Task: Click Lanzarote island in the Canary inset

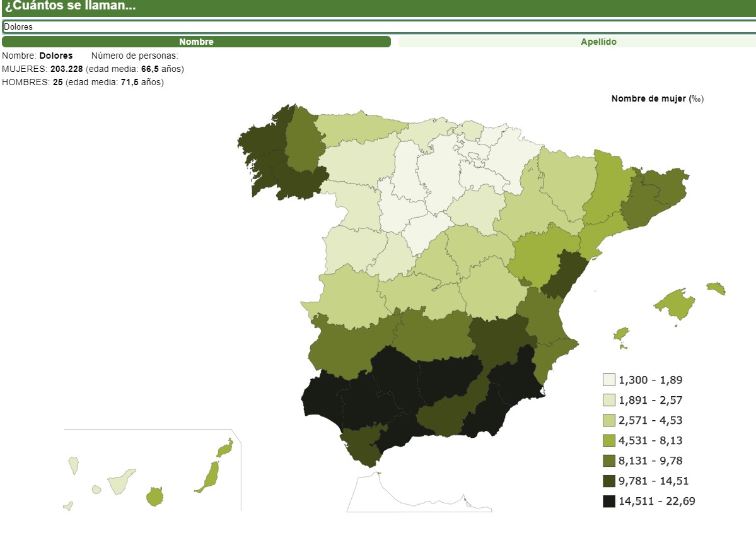Action: (225, 449)
